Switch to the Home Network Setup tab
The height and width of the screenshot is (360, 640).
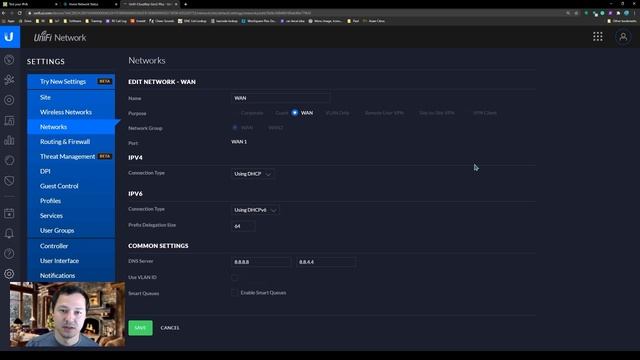(x=89, y=4)
